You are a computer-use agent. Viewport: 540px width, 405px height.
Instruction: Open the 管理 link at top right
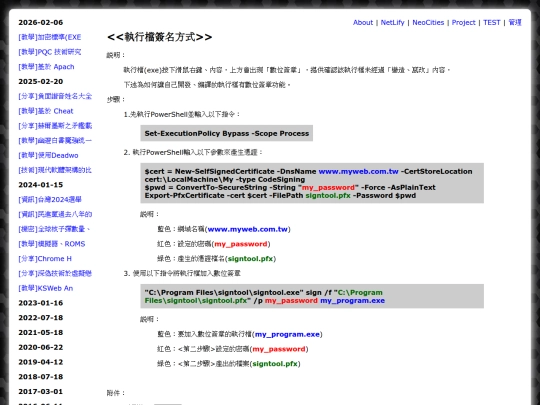[x=515, y=22]
